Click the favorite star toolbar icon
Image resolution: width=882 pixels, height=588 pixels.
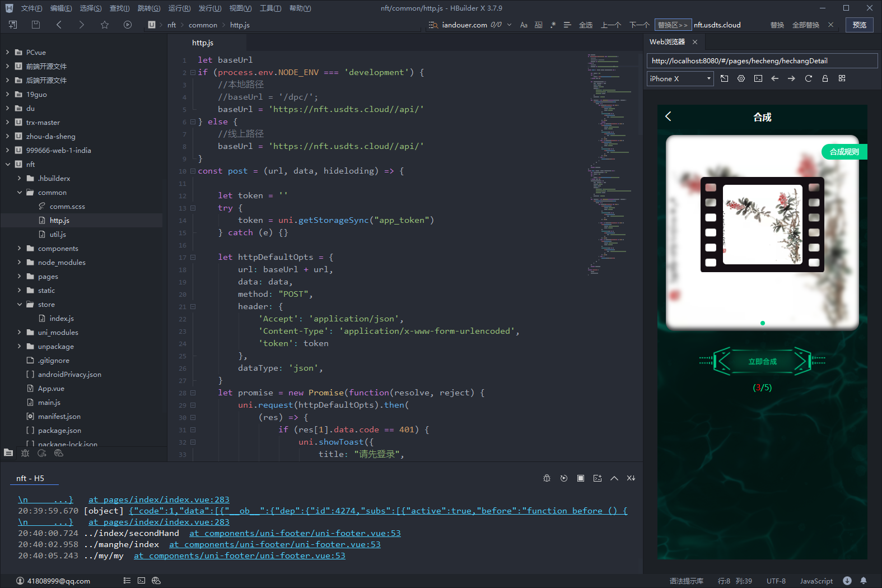[105, 25]
